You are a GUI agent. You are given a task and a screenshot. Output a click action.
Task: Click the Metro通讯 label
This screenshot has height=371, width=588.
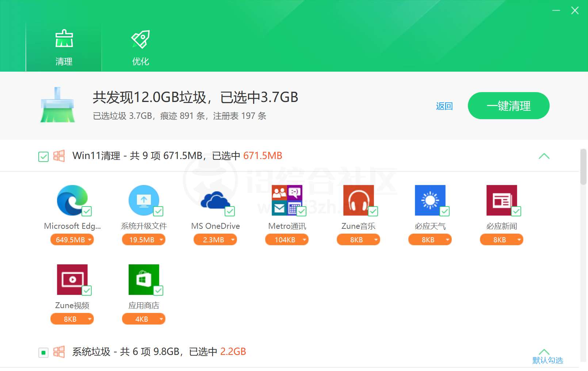[x=287, y=226]
